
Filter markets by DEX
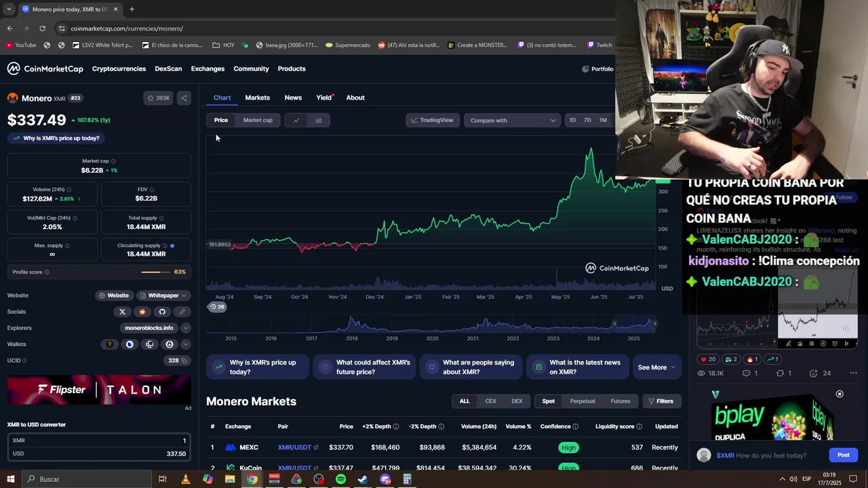tap(517, 401)
